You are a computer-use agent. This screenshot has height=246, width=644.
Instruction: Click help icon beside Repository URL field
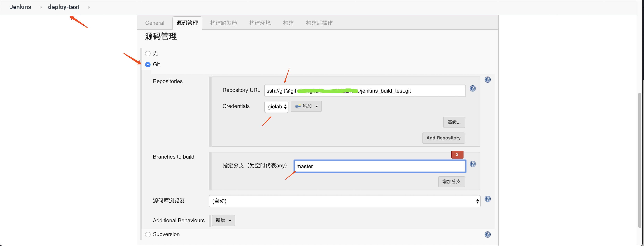(472, 88)
